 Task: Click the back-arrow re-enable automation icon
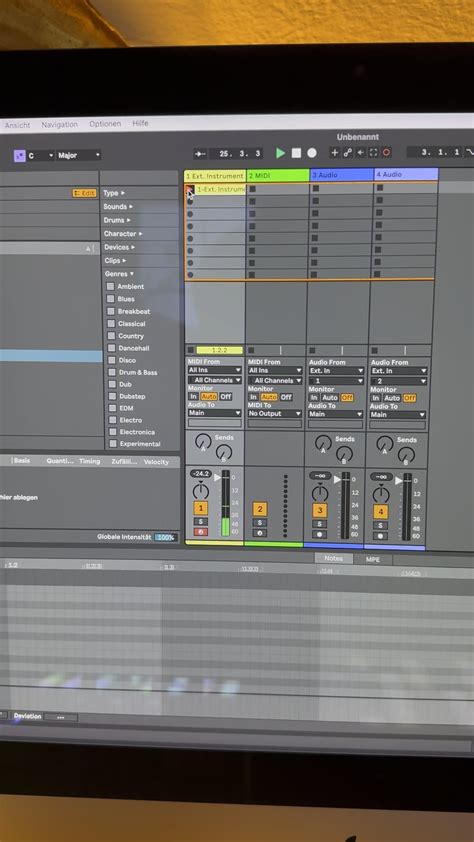[x=360, y=153]
